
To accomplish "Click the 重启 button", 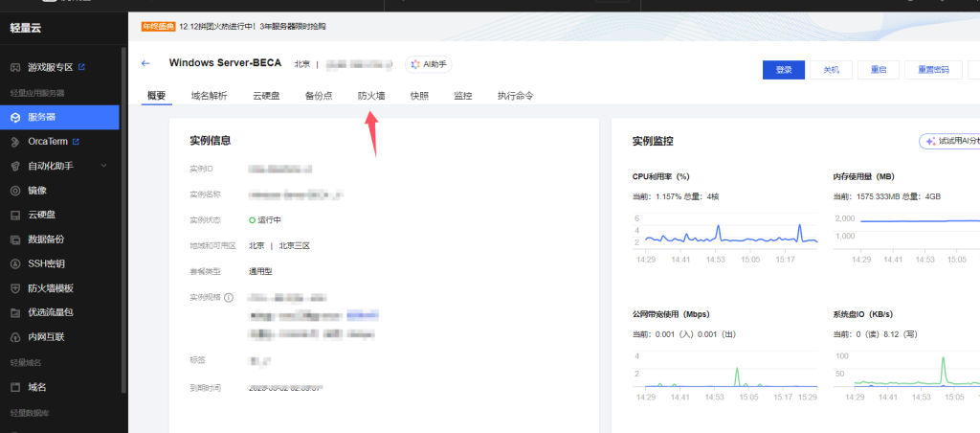I will [x=879, y=70].
